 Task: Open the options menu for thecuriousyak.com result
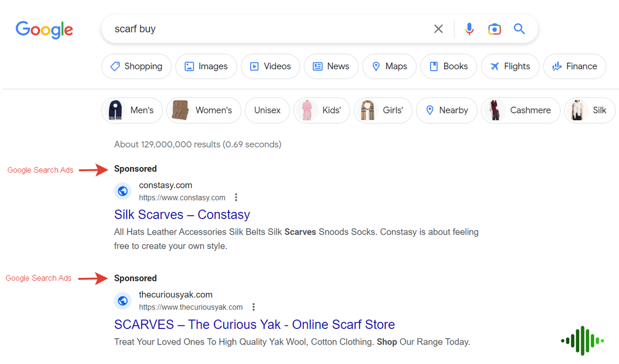point(253,307)
